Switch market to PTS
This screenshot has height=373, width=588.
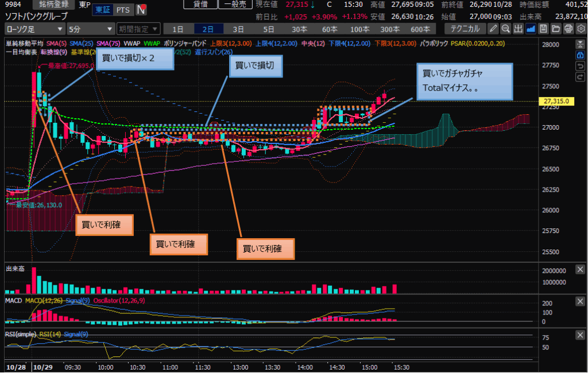click(x=122, y=10)
